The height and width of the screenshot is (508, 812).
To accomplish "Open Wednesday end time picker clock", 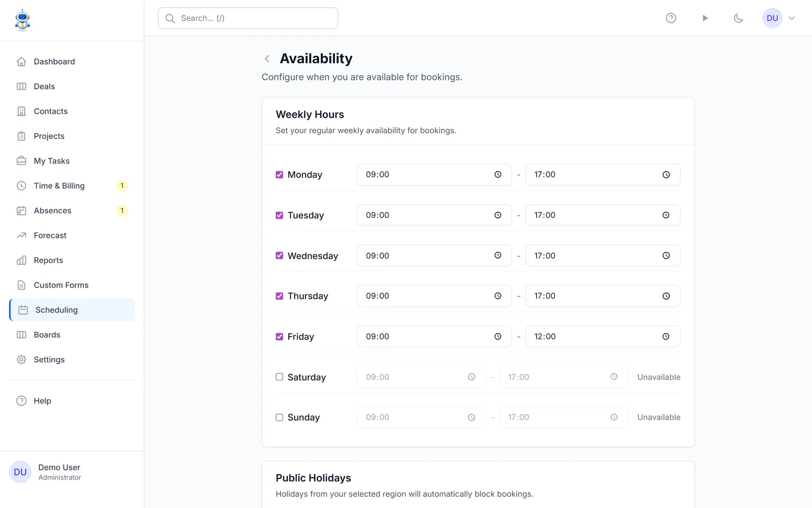I will click(666, 256).
